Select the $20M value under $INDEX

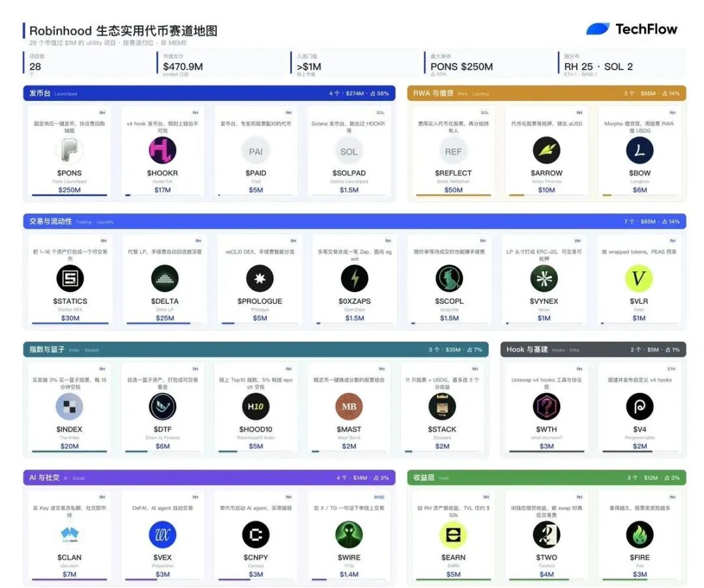[69, 446]
